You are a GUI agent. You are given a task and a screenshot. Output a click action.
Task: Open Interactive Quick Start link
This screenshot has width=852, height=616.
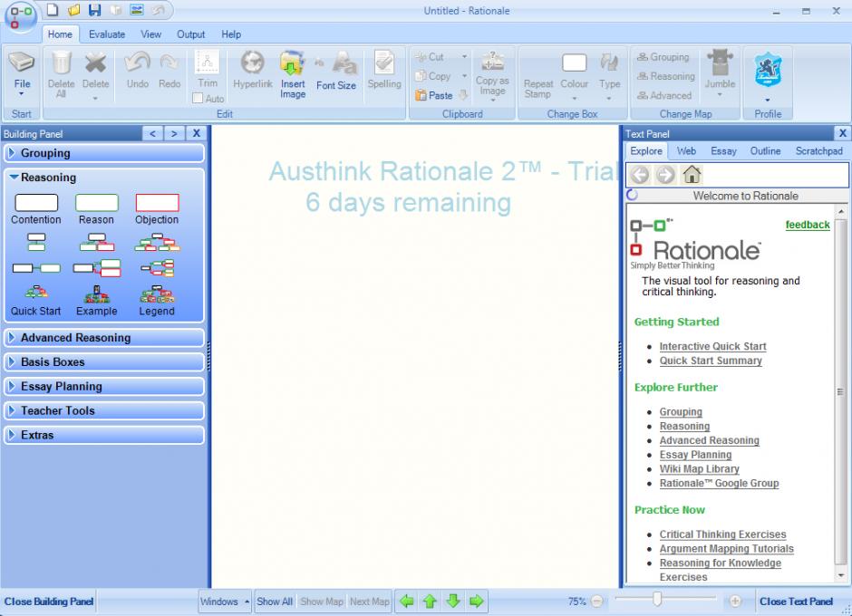(713, 347)
